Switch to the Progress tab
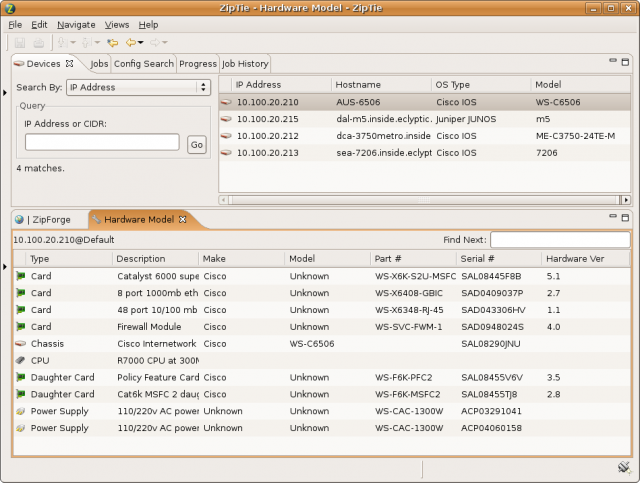640x483 pixels. coord(198,64)
